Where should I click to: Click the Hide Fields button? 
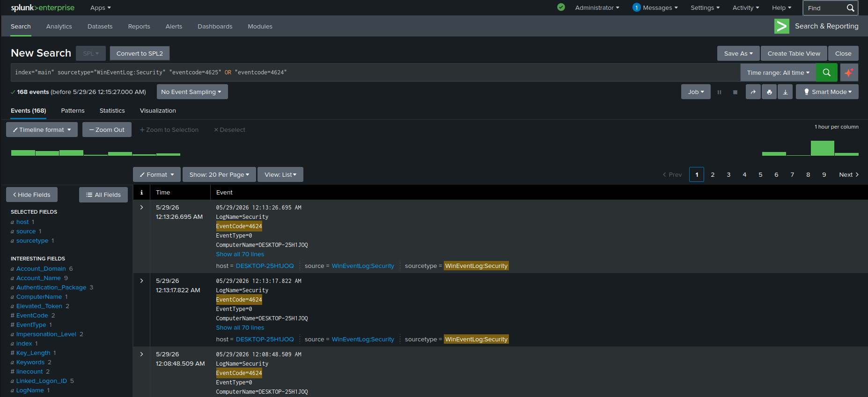pyautogui.click(x=31, y=195)
